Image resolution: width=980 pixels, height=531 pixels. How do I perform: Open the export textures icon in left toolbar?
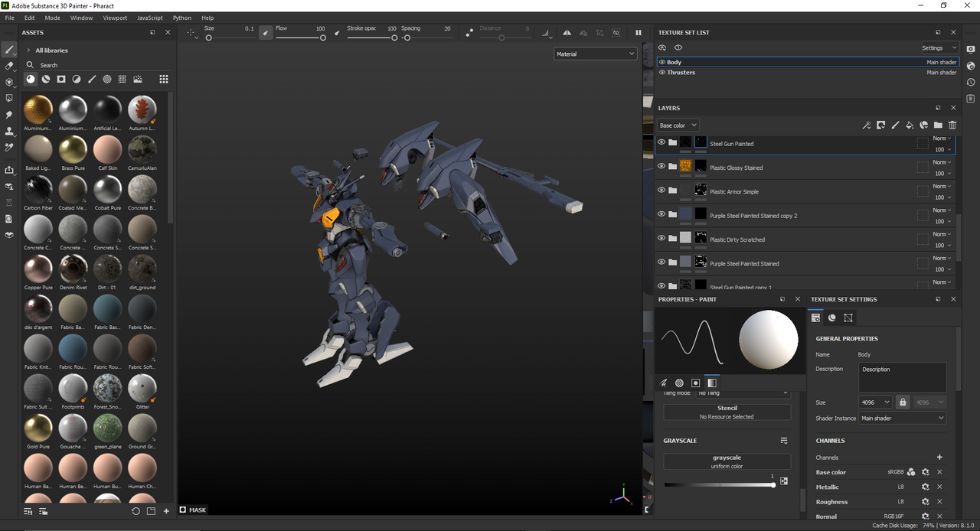click(x=9, y=170)
